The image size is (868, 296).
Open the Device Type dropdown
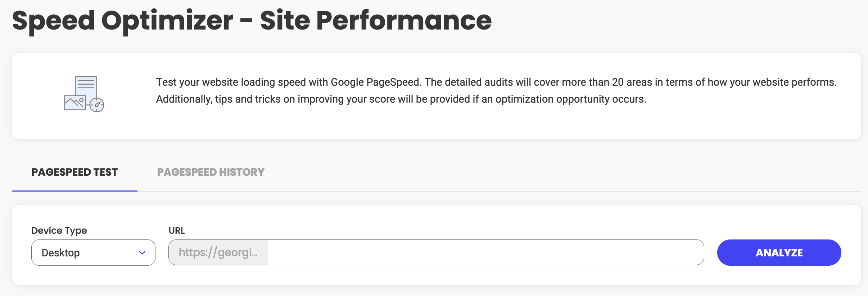[93, 252]
